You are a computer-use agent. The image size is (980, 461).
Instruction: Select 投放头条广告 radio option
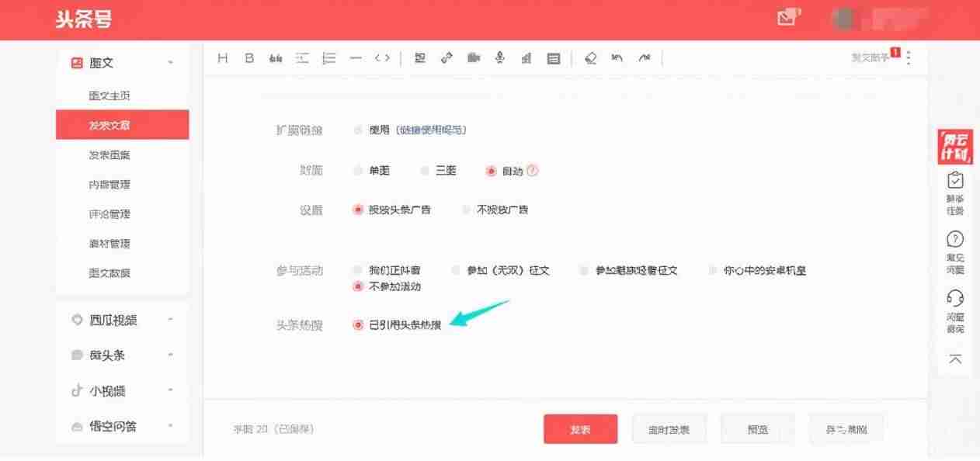pos(358,210)
